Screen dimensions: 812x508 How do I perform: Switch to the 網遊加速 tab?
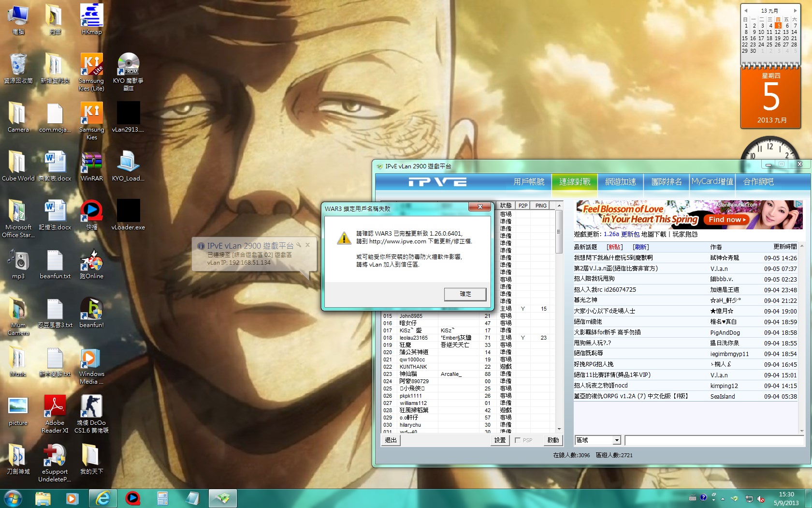click(x=621, y=182)
